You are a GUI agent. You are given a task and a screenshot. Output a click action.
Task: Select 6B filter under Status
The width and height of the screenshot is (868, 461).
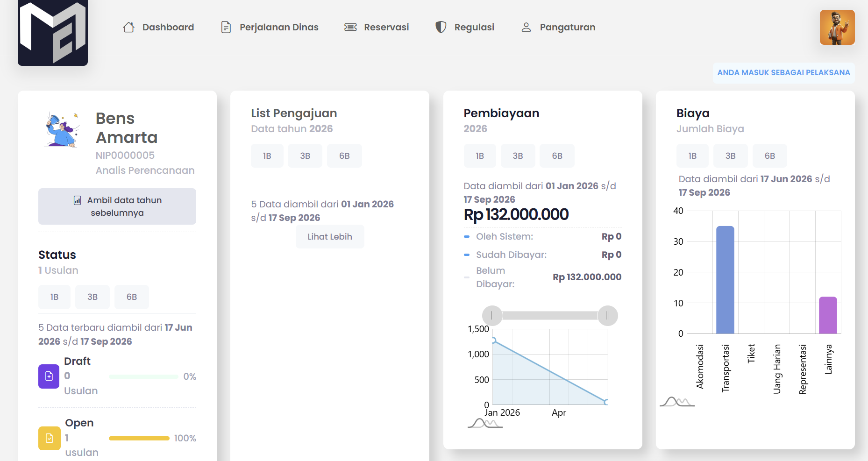pos(132,297)
